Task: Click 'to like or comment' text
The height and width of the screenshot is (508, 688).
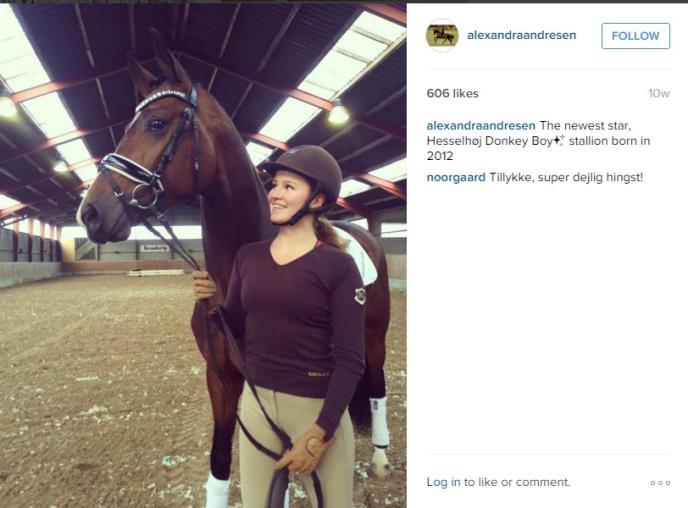Action: (x=517, y=482)
